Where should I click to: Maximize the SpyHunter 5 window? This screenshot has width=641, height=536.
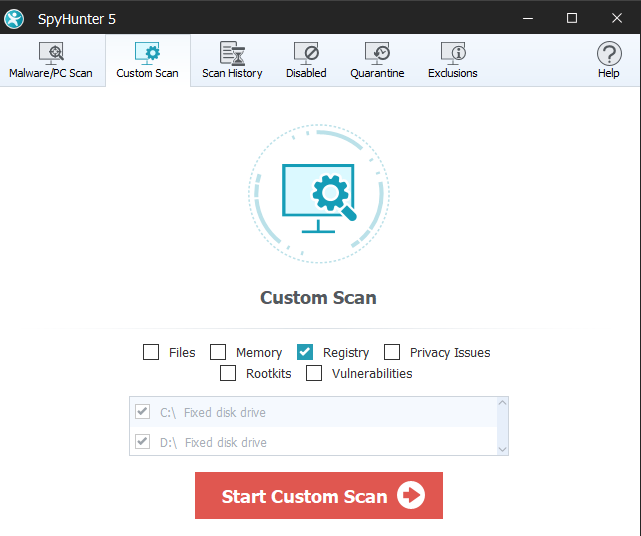pos(572,18)
